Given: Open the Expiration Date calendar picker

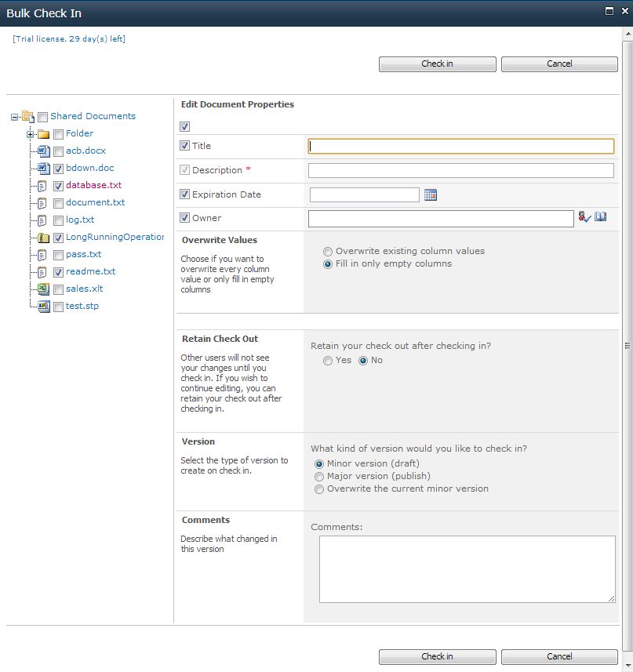Looking at the screenshot, I should [x=430, y=194].
